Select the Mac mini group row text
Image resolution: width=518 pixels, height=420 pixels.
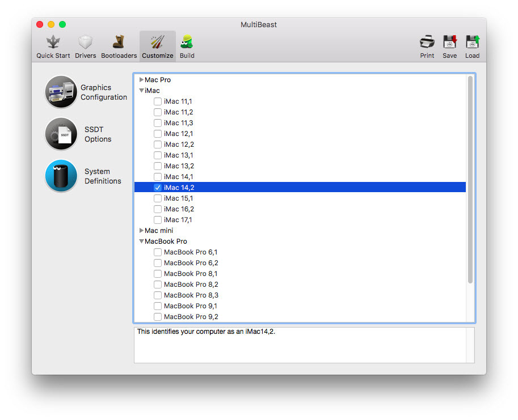pos(159,231)
